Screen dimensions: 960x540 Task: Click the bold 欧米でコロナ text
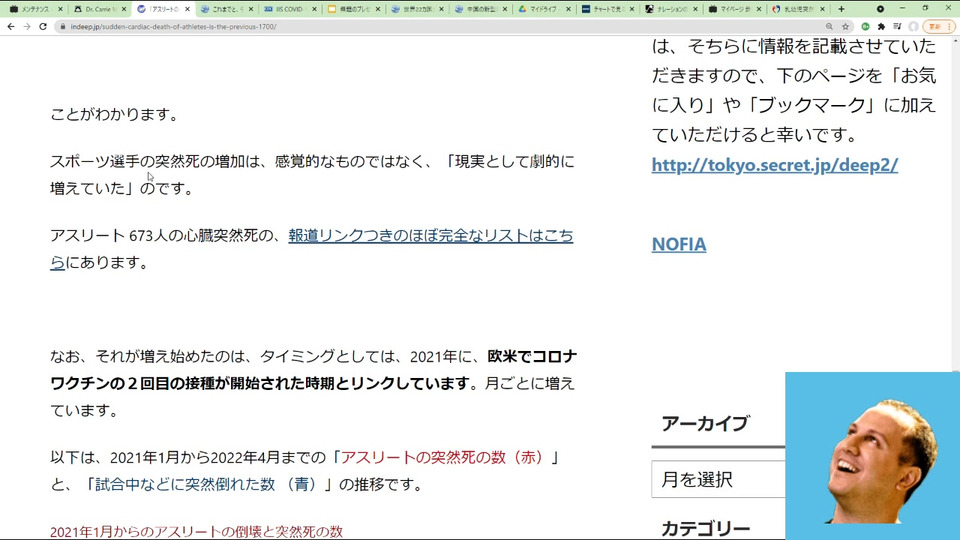pos(532,356)
